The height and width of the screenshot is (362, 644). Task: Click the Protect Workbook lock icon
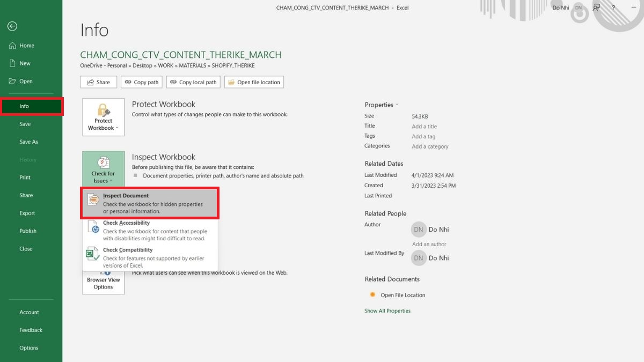[103, 112]
